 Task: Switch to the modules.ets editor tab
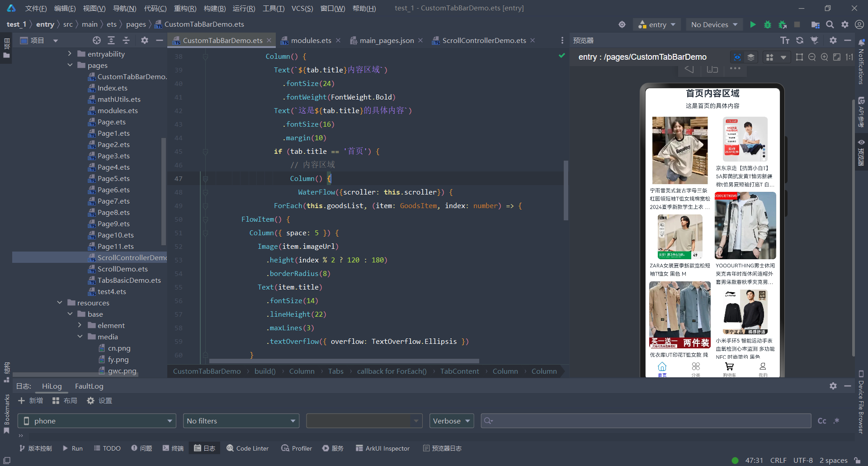click(x=311, y=41)
